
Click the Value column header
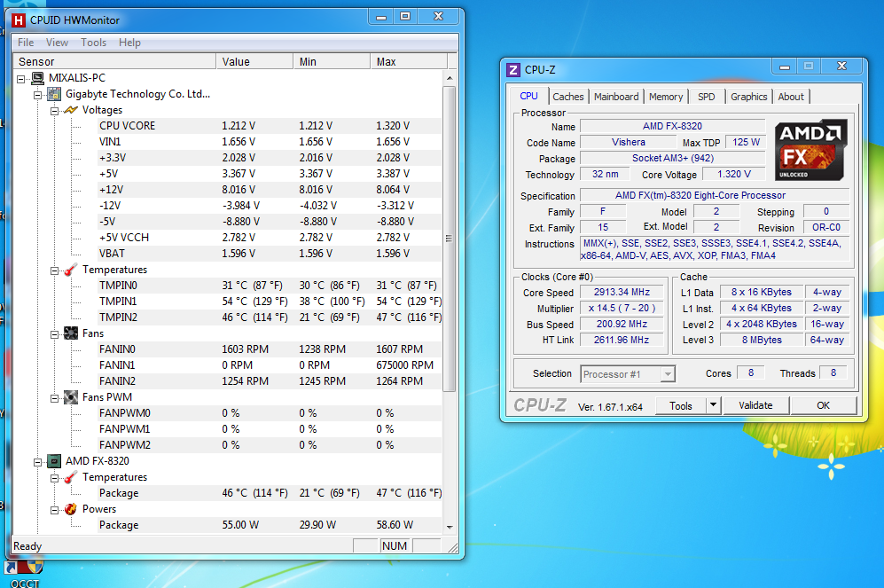click(254, 61)
